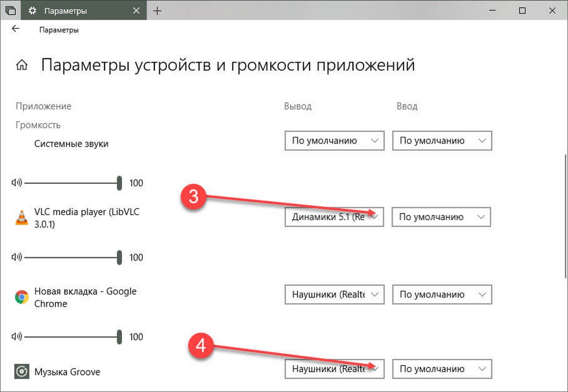This screenshot has height=392, width=568.
Task: Click the Системные звуки label
Action: click(x=71, y=144)
